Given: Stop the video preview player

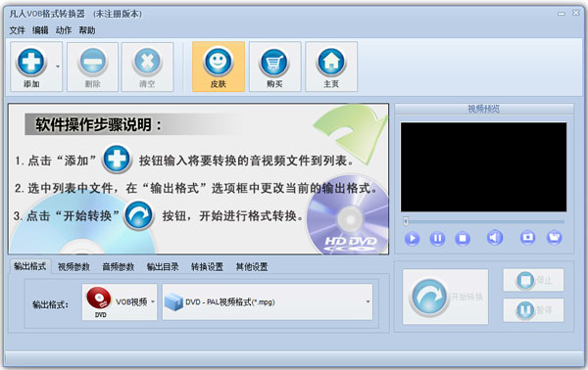Looking at the screenshot, I should (463, 238).
